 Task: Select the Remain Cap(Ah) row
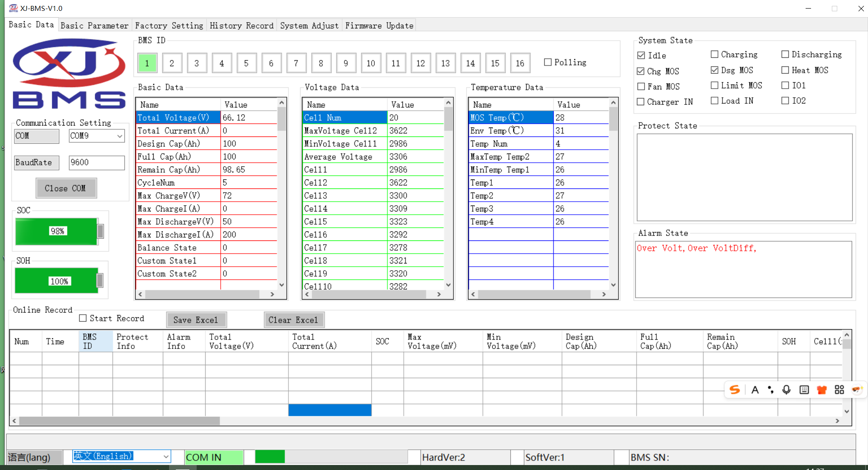coord(207,169)
